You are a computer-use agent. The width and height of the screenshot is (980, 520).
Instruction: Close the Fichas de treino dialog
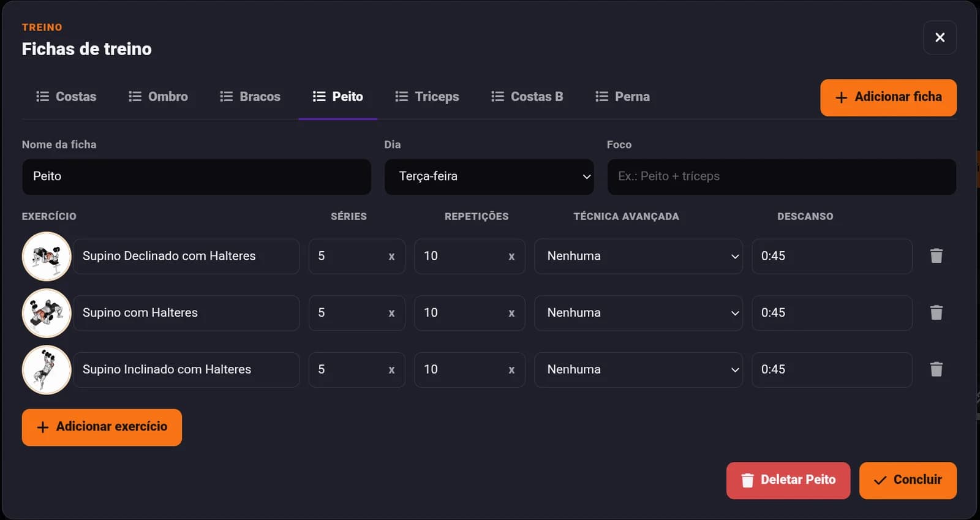point(940,37)
